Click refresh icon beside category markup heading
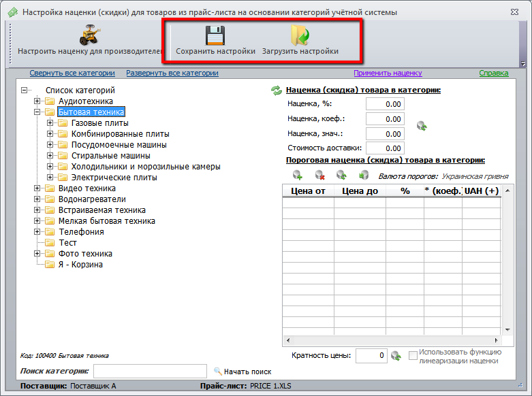 (277, 90)
